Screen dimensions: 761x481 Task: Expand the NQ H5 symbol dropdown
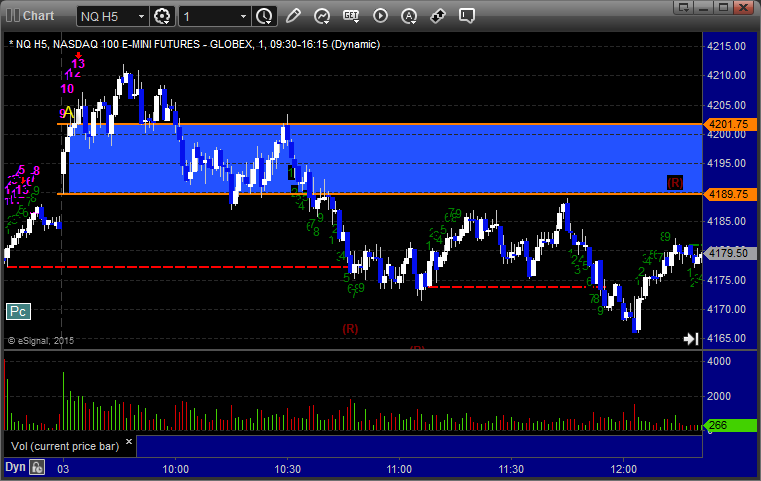141,17
